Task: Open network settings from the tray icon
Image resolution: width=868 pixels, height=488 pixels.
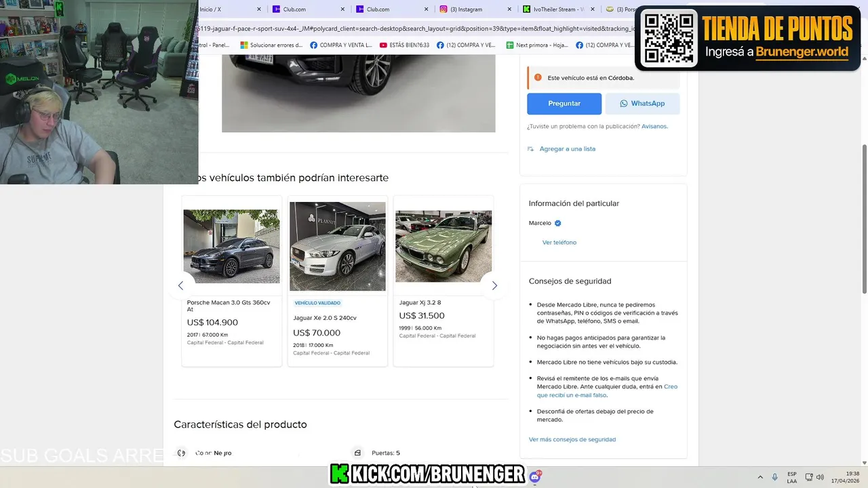Action: [x=809, y=477]
